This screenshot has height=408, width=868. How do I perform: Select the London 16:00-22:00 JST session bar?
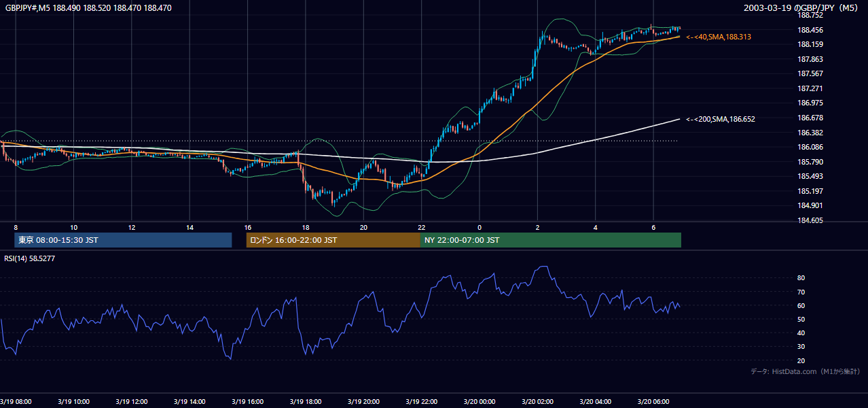tap(333, 240)
